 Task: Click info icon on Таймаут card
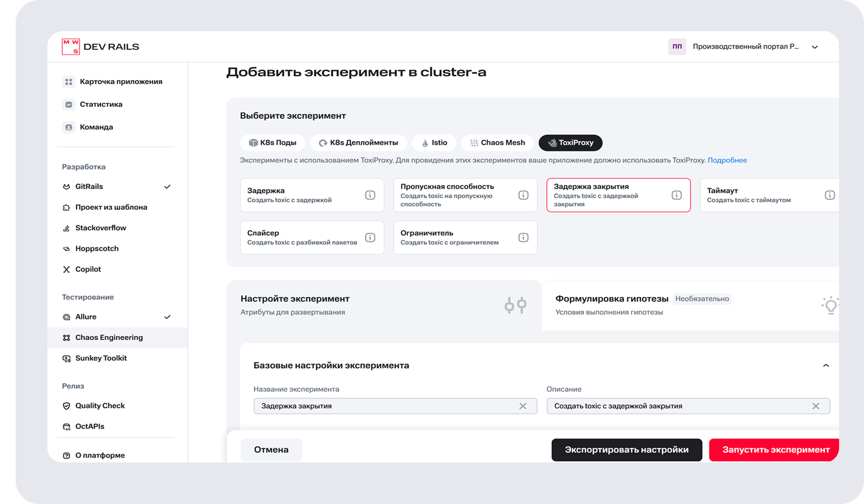829,195
